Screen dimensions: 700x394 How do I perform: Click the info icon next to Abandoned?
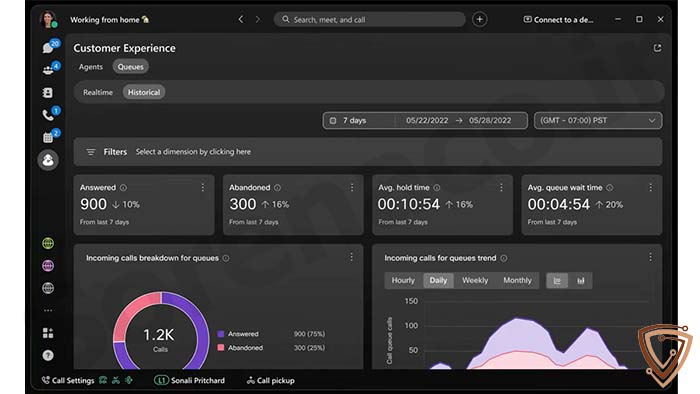[x=278, y=188]
